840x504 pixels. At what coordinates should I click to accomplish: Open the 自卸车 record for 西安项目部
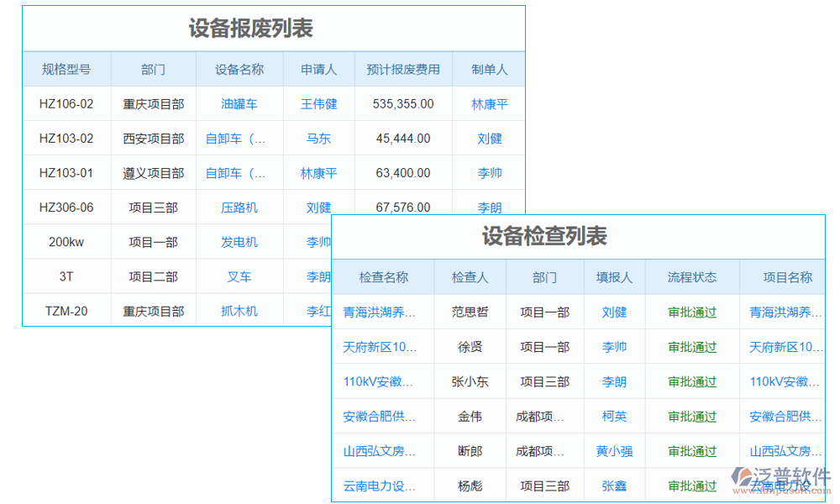[x=239, y=138]
